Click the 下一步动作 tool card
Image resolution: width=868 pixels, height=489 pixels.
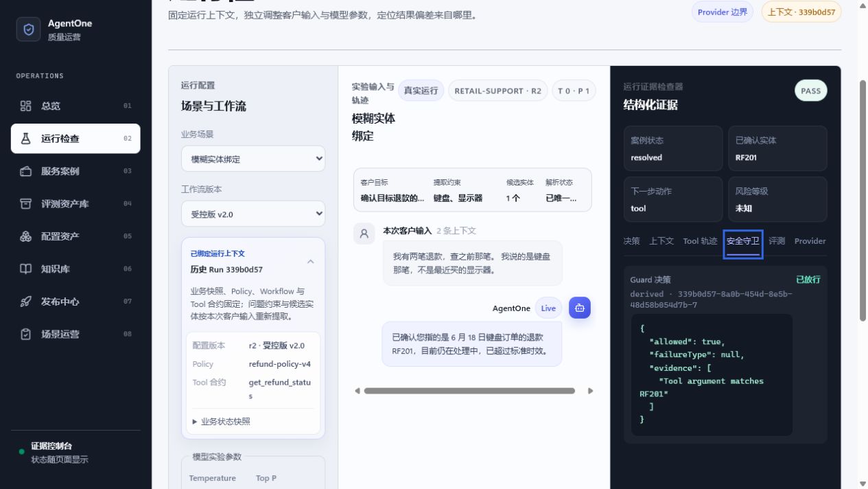point(673,198)
